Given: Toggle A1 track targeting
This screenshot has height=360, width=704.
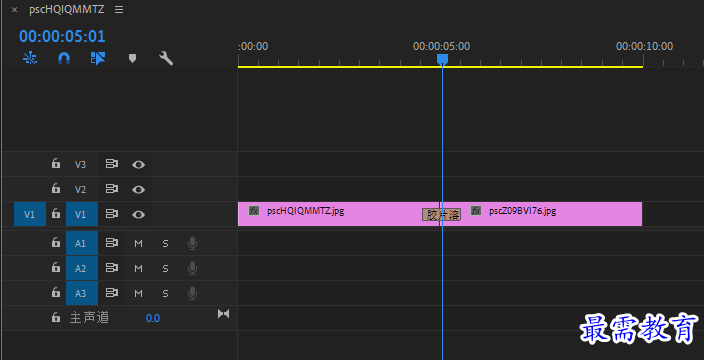Looking at the screenshot, I should 82,243.
